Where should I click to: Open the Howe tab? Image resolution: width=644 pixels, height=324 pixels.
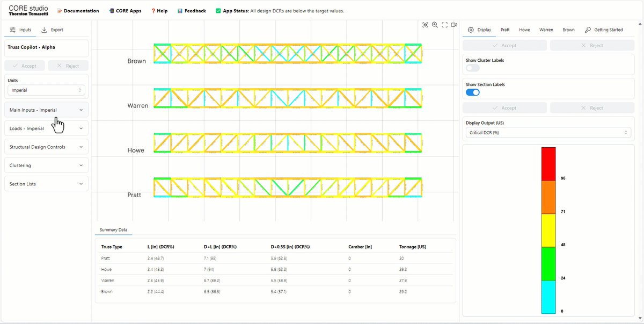524,30
